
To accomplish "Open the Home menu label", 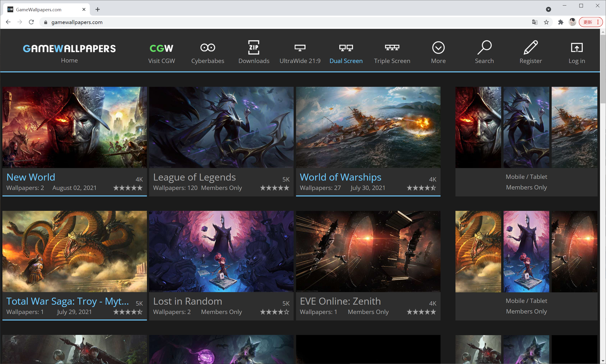I will tap(69, 60).
